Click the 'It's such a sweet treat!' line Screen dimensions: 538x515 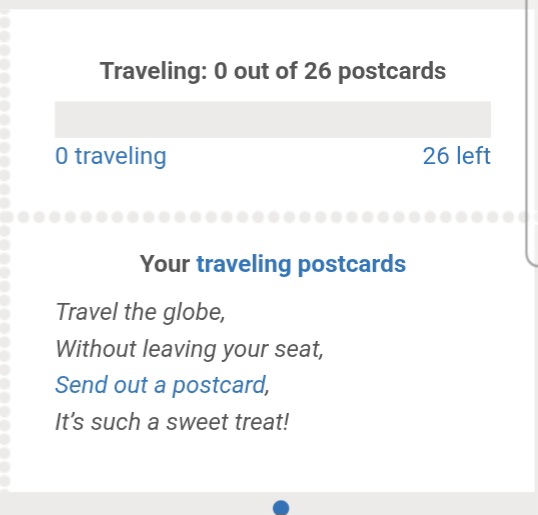pyautogui.click(x=172, y=422)
